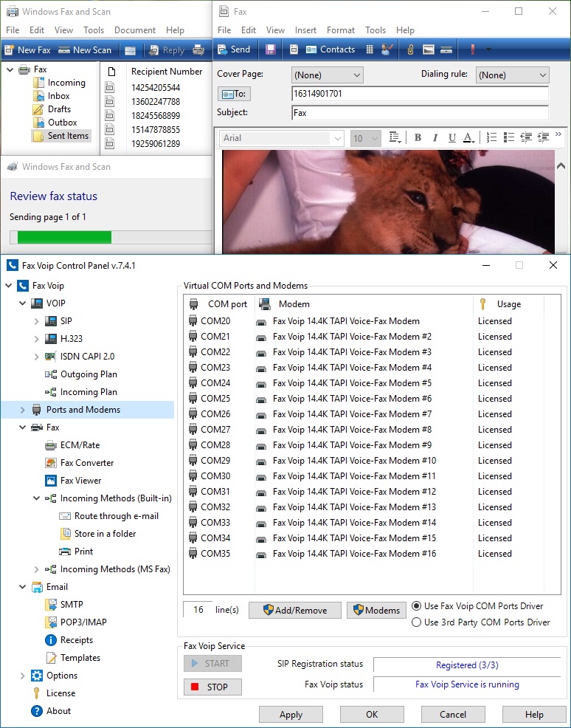Expand the Options node
The height and width of the screenshot is (728, 571).
22,676
